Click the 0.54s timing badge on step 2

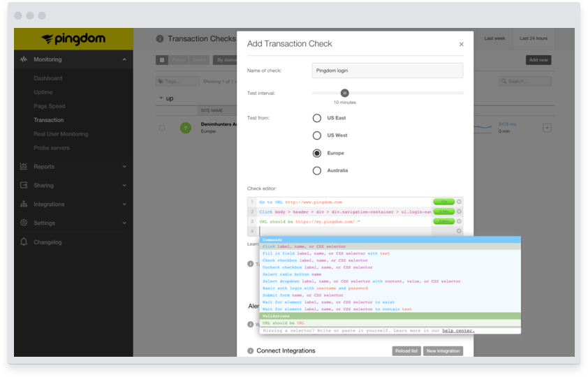(x=444, y=212)
